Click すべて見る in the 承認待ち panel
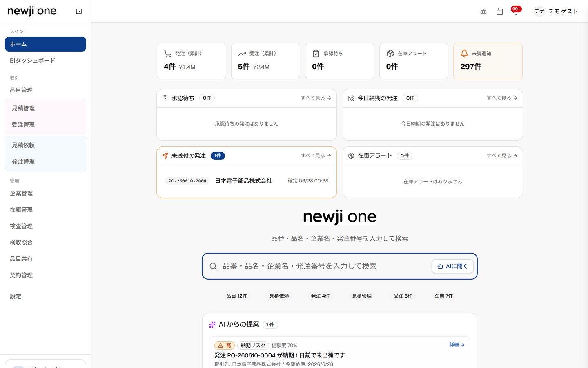588x368 pixels. [x=316, y=98]
